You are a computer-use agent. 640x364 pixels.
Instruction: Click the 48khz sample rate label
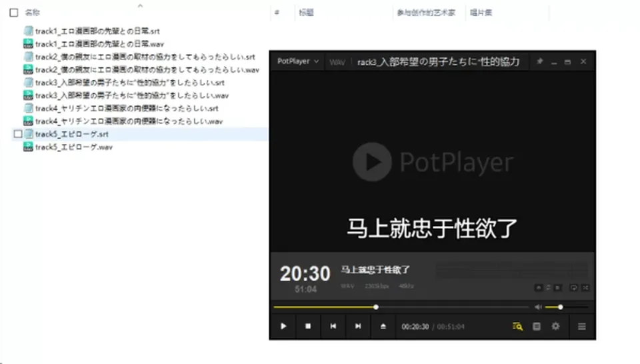pos(406,287)
